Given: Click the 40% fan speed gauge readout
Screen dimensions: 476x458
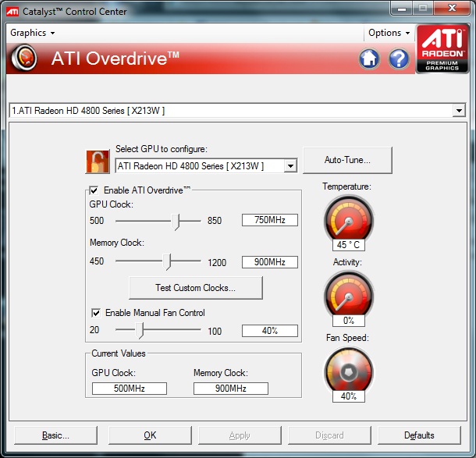Looking at the screenshot, I should point(349,396).
